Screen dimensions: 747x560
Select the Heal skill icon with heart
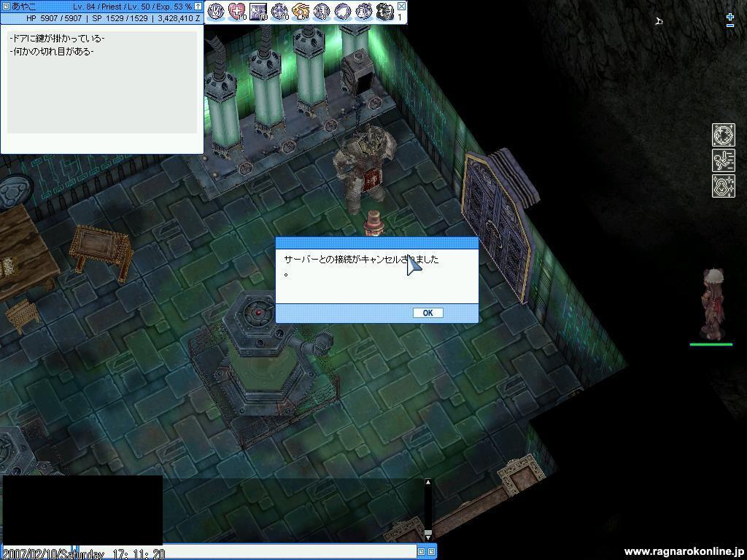click(x=237, y=12)
